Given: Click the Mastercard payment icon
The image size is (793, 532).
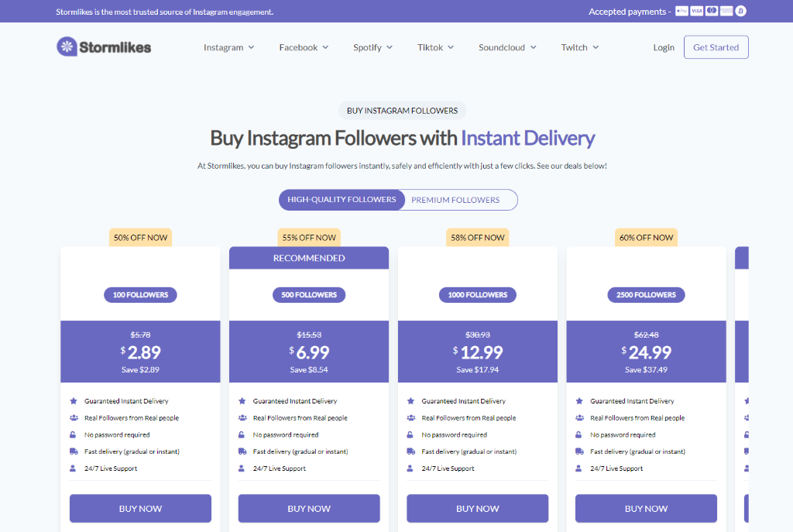Looking at the screenshot, I should pyautogui.click(x=712, y=11).
